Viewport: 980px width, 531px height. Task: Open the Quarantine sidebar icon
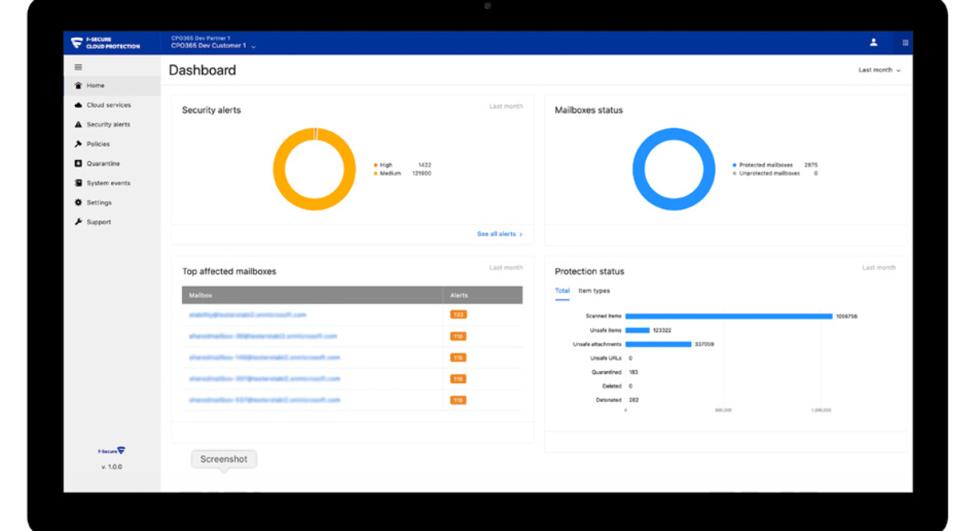point(78,164)
